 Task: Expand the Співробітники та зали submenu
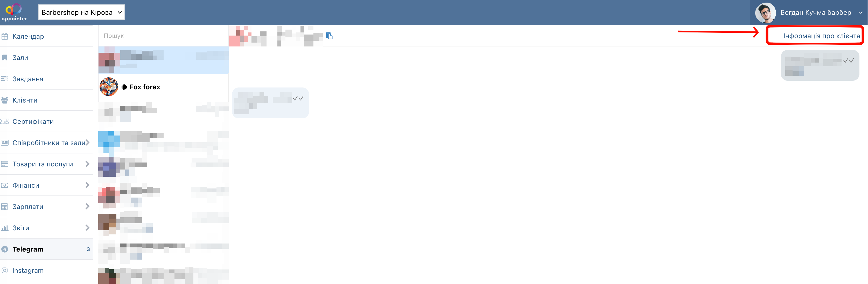87,143
